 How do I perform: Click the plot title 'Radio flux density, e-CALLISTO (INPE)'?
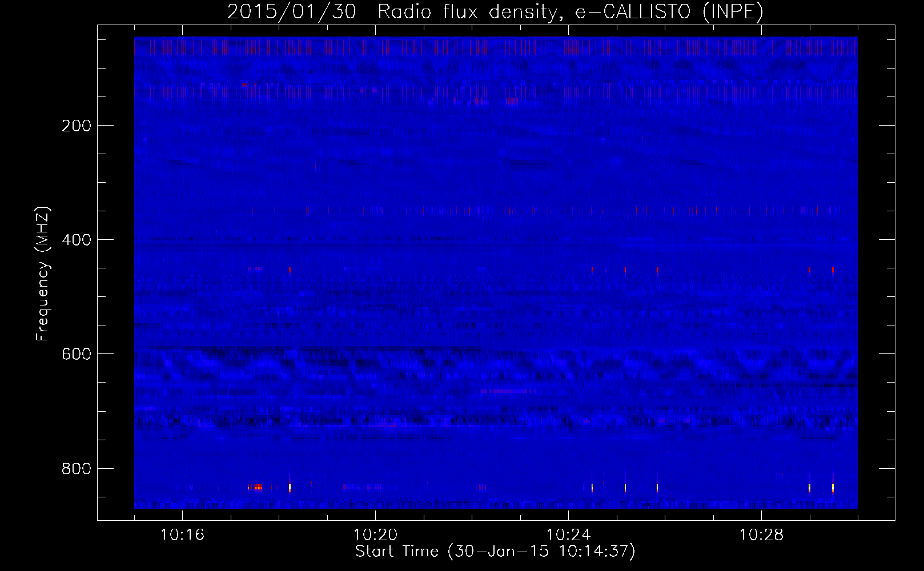(570, 12)
